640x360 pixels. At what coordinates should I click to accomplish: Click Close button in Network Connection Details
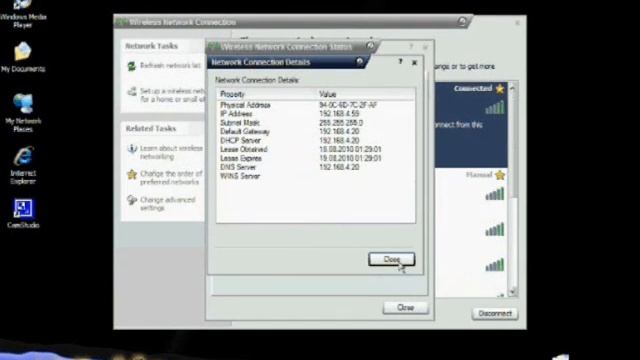click(x=391, y=259)
